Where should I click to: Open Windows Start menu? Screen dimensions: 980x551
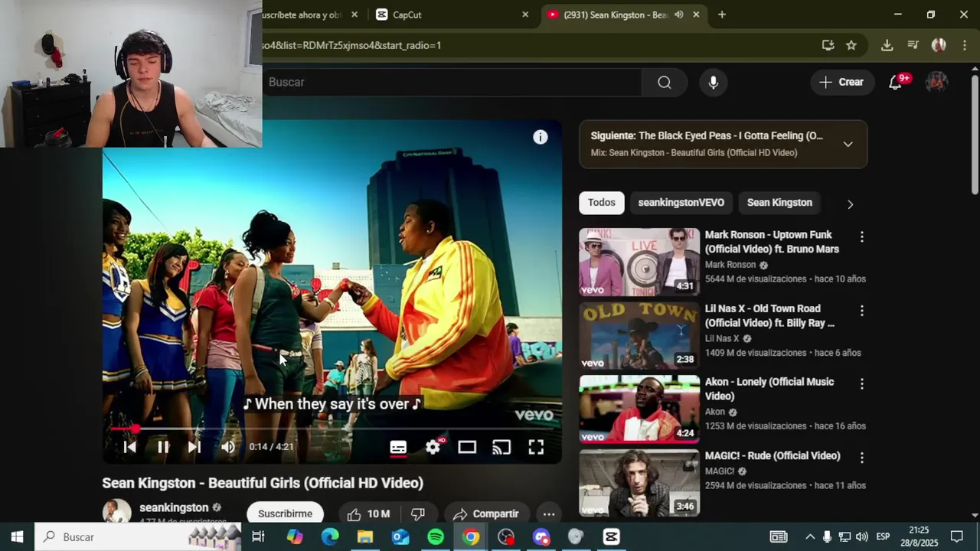pyautogui.click(x=17, y=537)
